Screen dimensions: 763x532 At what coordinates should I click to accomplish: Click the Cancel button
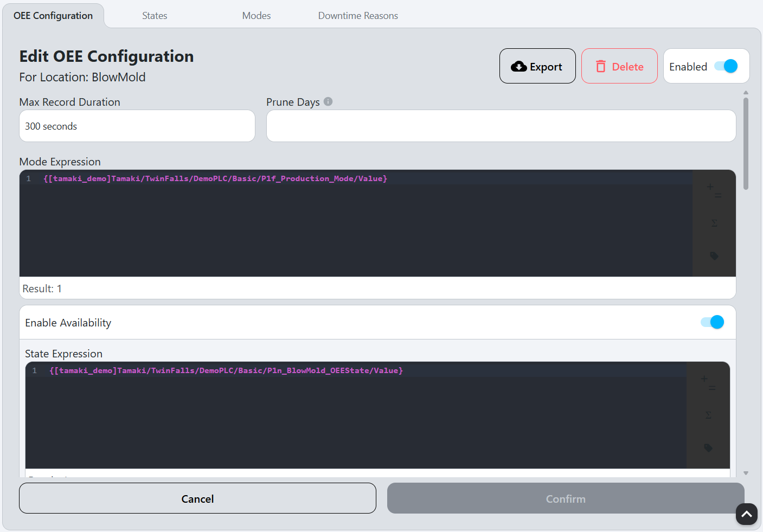(197, 498)
